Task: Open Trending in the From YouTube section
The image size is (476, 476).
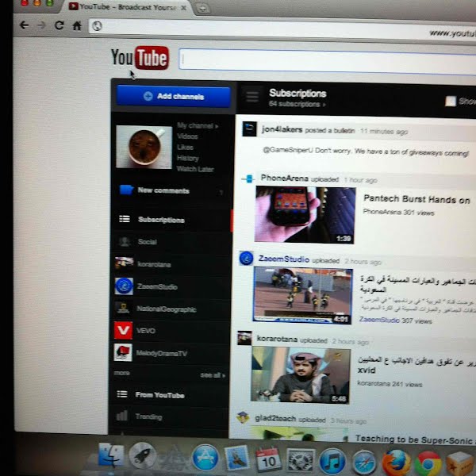Action: click(148, 416)
